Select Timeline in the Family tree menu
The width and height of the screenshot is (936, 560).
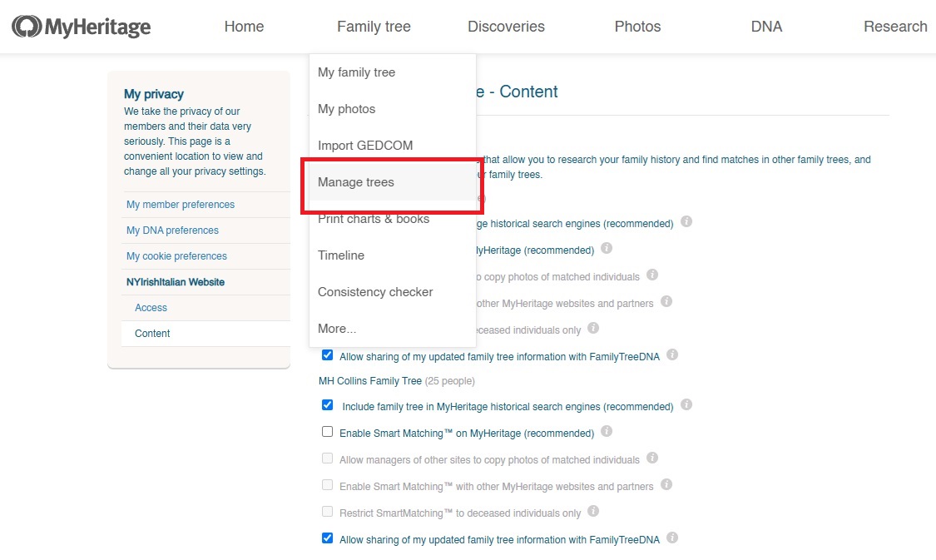pyautogui.click(x=393, y=255)
